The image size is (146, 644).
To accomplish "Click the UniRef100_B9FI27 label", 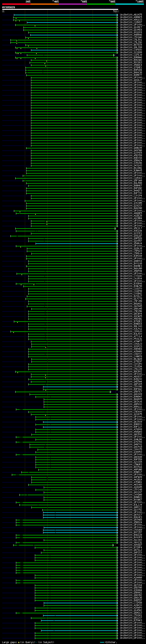I will [x=131, y=427].
